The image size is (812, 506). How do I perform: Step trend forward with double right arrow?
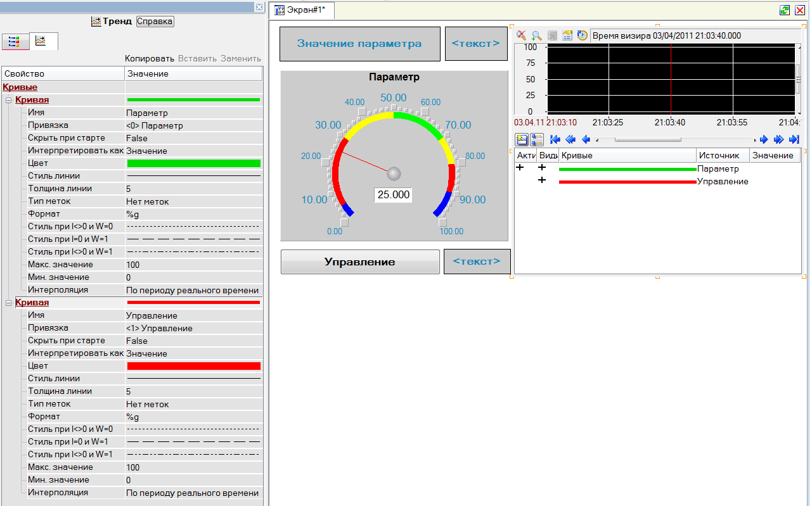[x=779, y=139]
